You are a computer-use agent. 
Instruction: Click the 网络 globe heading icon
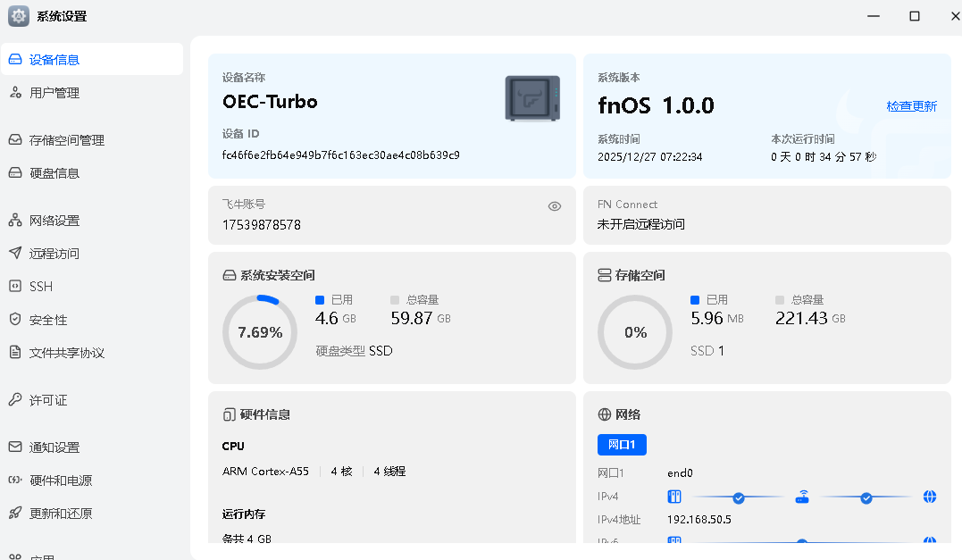tap(605, 414)
